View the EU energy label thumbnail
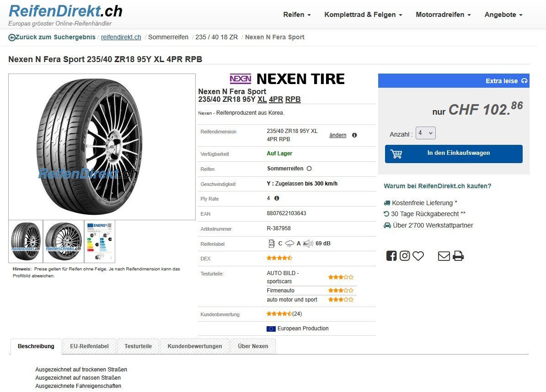546x392 pixels. point(100,241)
